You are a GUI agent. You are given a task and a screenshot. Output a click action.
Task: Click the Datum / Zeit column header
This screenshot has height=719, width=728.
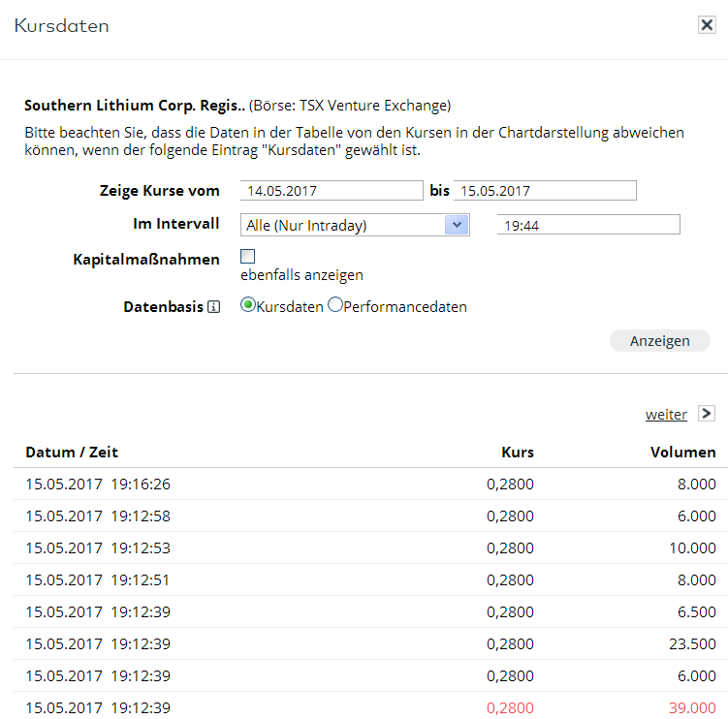pyautogui.click(x=72, y=453)
